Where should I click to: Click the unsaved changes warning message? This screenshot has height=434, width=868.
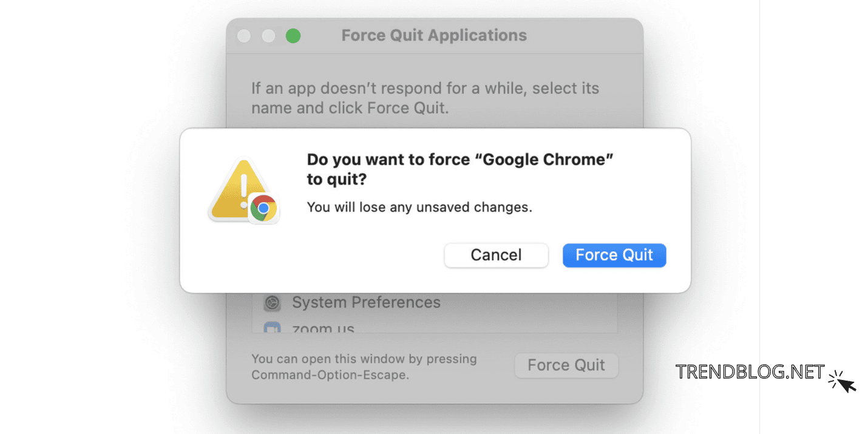click(419, 207)
